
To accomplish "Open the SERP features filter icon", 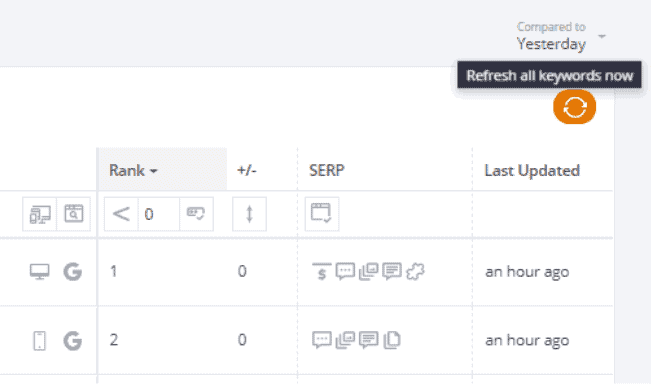I will pos(322,214).
